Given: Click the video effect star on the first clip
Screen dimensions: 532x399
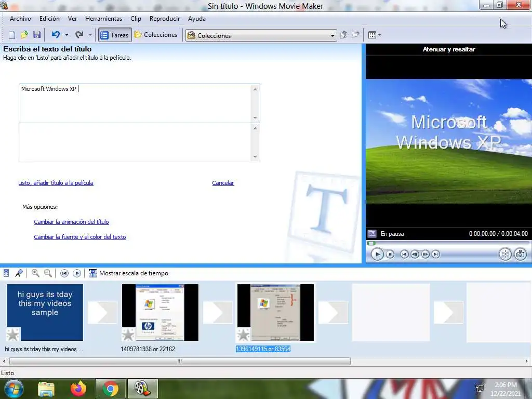Looking at the screenshot, I should [x=13, y=335].
